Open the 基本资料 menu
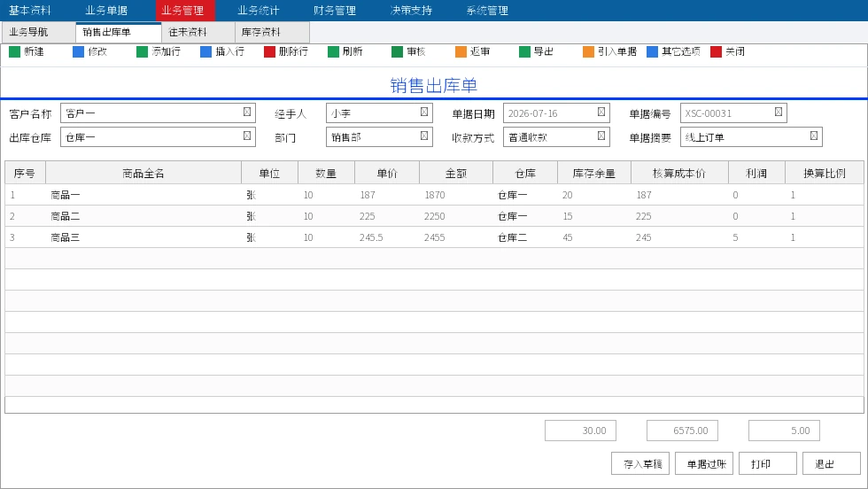Screen dimensions: 868x489 coord(30,11)
